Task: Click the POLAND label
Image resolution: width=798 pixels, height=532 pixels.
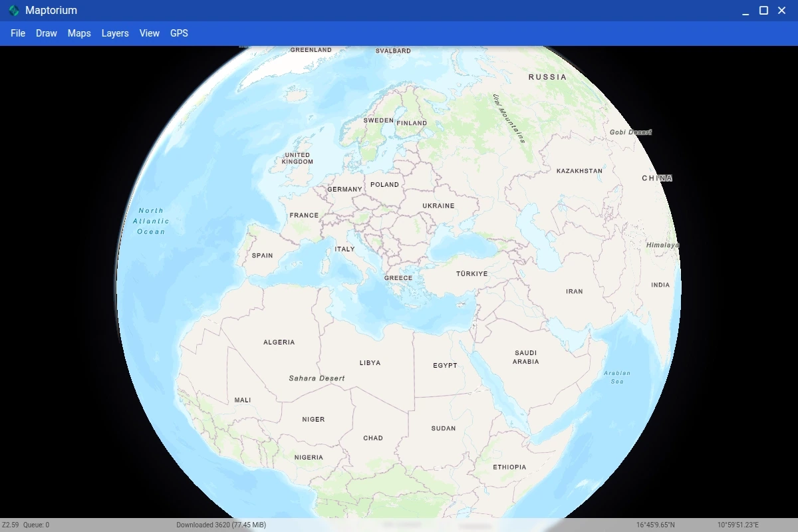Action: pos(384,185)
